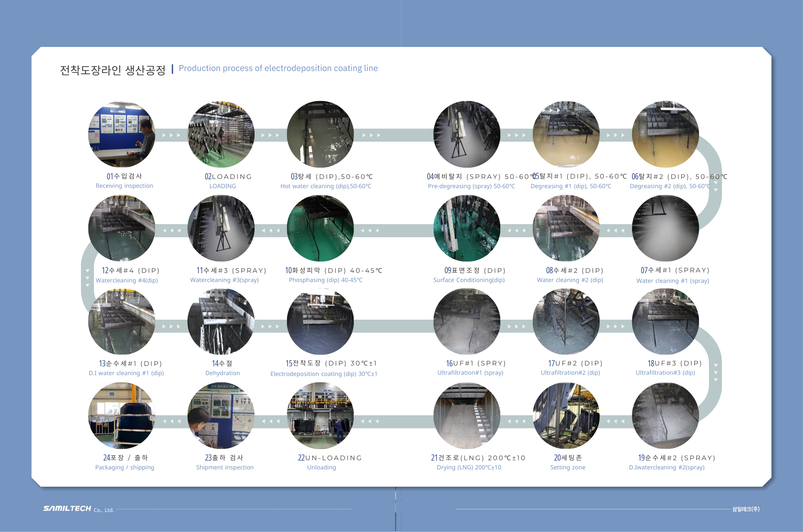Click the down arrows below step 18 UF#3
This screenshot has height=532, width=803.
pyautogui.click(x=716, y=372)
